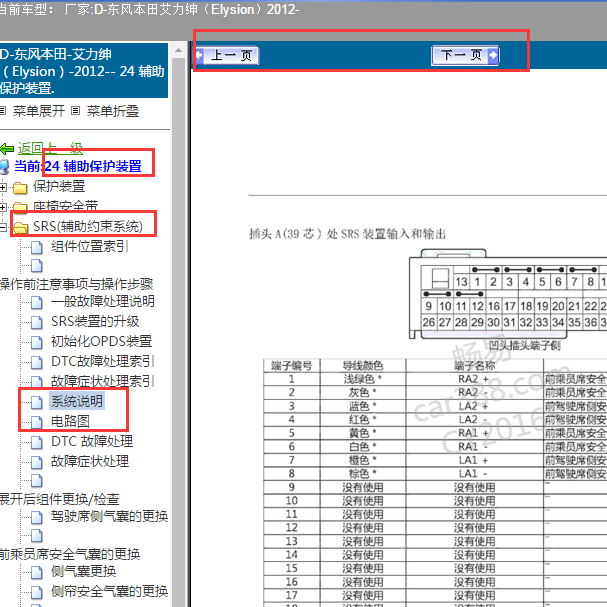Click the page icon beside 侧气囊更换
607x607 pixels.
[x=37, y=572]
